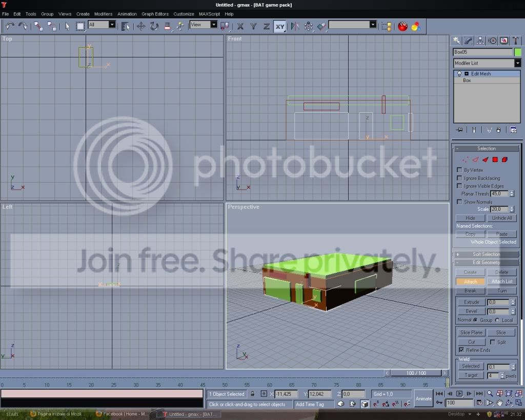Open the View reference coordinate dropdown

(214, 25)
